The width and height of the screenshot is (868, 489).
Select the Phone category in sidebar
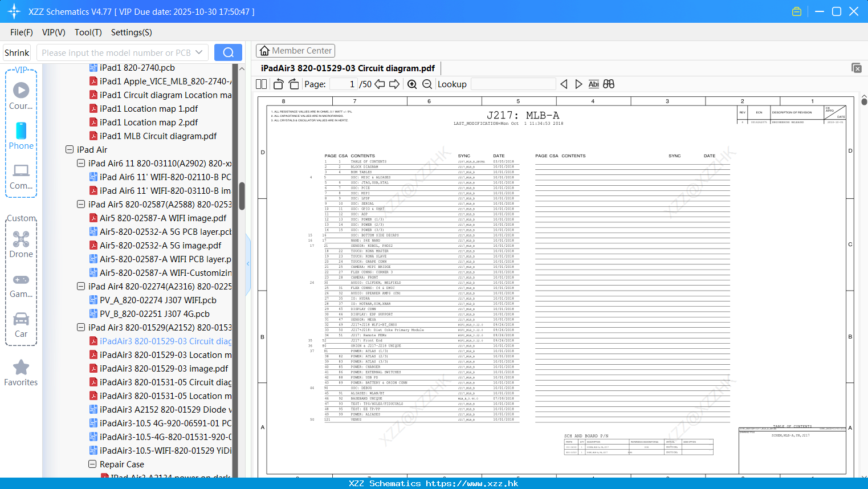click(21, 136)
